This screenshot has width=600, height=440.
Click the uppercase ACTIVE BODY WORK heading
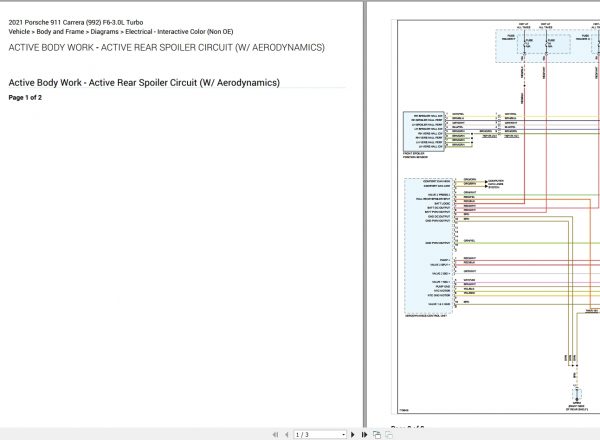[x=166, y=47]
